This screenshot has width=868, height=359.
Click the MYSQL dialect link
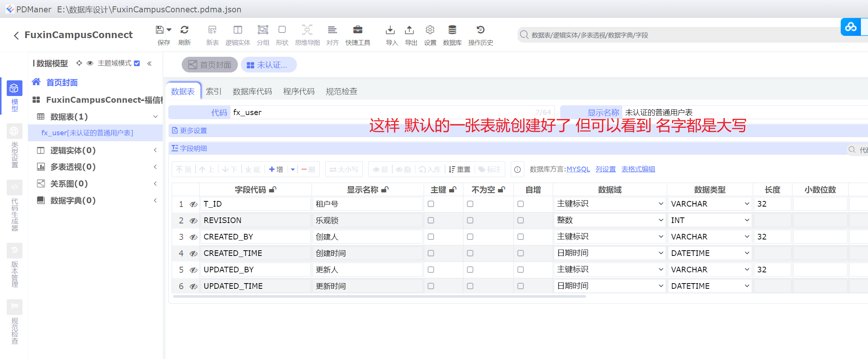tap(578, 169)
